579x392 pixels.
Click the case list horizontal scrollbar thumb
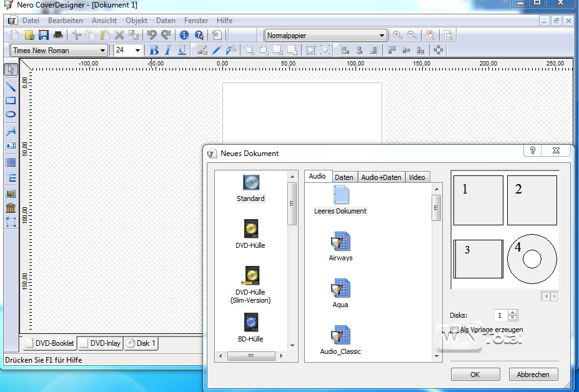[251, 356]
